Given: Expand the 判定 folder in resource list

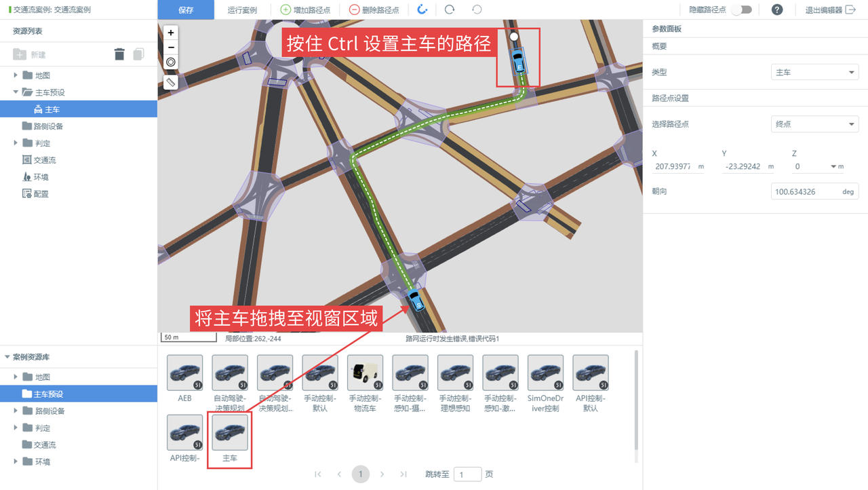Looking at the screenshot, I should [x=16, y=143].
